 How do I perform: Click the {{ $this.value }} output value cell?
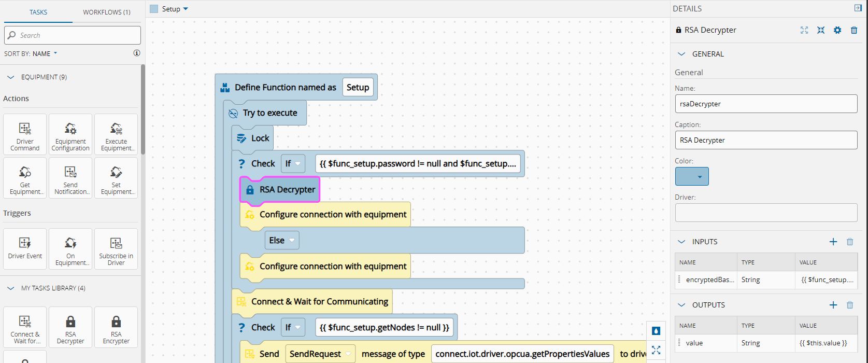pyautogui.click(x=826, y=343)
